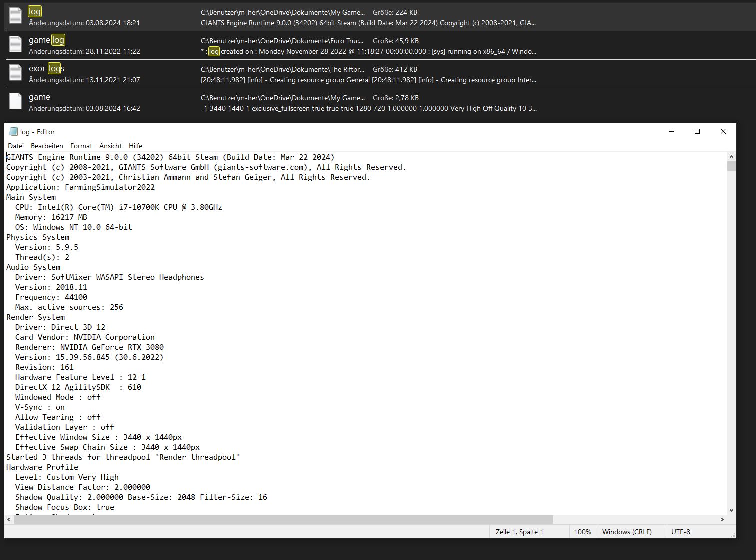Click the 100% zoom status entry

[x=582, y=532]
